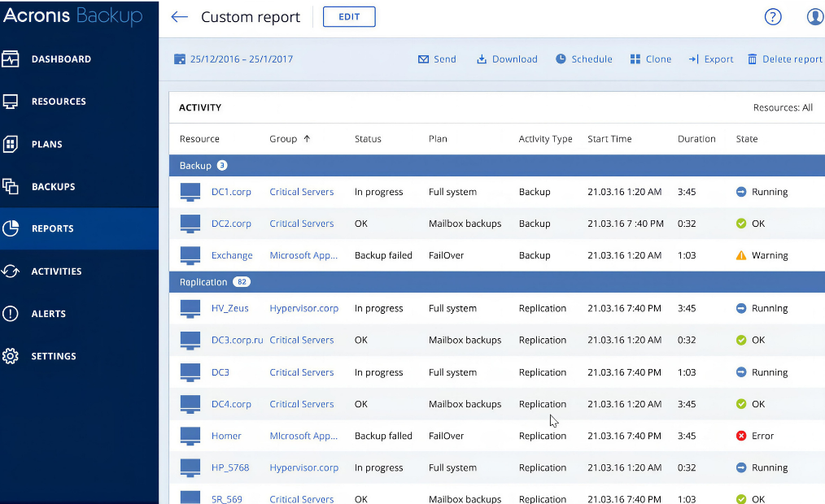The width and height of the screenshot is (825, 504).
Task: Click the sort arrow beside the Group column
Action: pyautogui.click(x=307, y=139)
